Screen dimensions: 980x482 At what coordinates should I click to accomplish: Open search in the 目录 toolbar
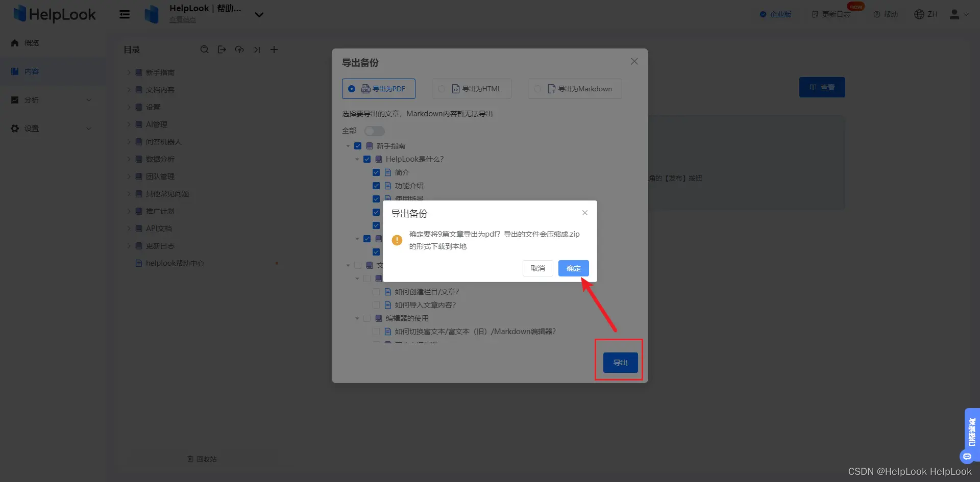point(205,49)
